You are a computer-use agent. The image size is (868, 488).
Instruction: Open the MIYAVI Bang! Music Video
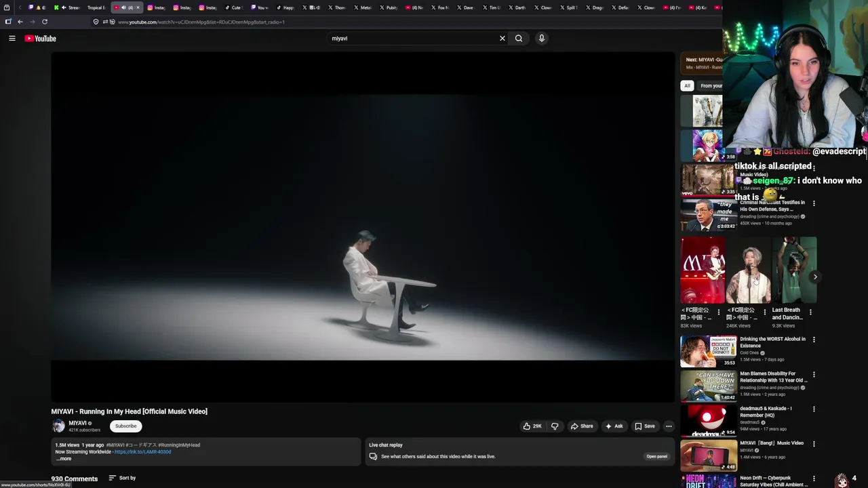point(772,443)
